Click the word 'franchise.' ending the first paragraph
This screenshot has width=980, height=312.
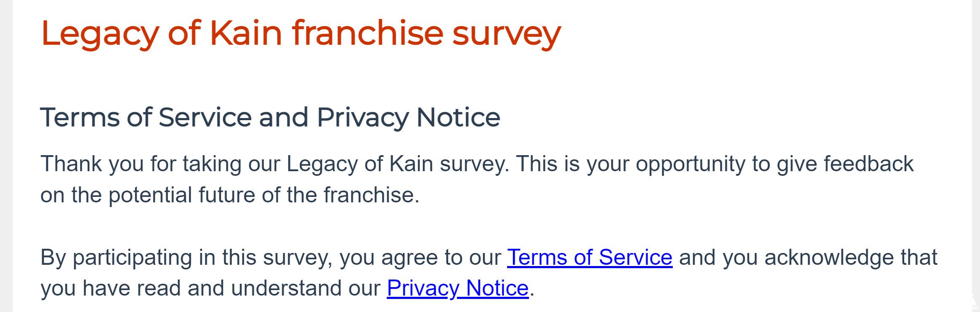[371, 195]
